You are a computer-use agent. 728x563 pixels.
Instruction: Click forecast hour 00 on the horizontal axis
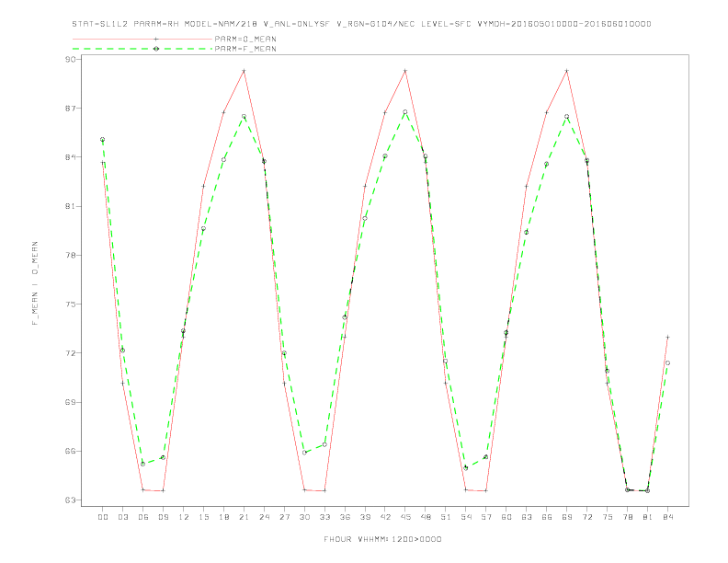tap(103, 517)
